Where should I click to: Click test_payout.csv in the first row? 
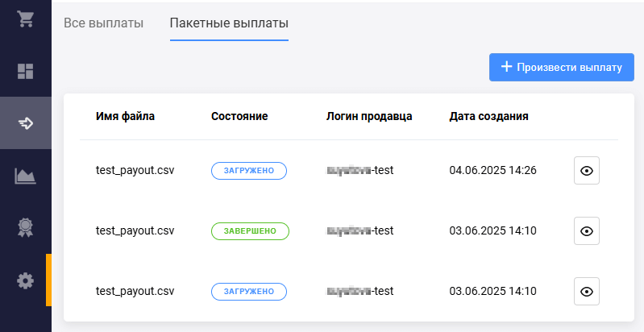tap(135, 171)
